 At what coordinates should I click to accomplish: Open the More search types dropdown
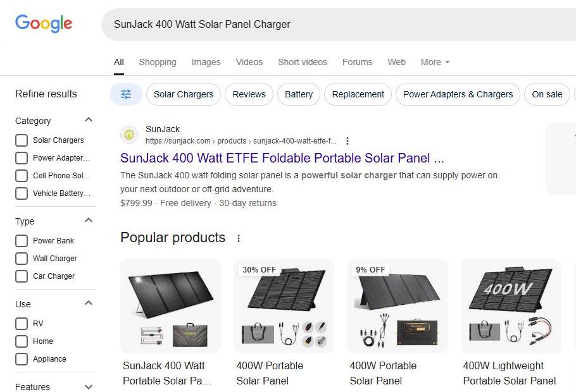coord(435,62)
